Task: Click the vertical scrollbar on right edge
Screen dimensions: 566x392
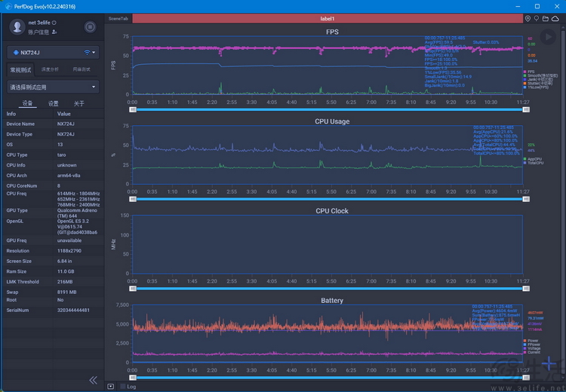Action: point(563,202)
